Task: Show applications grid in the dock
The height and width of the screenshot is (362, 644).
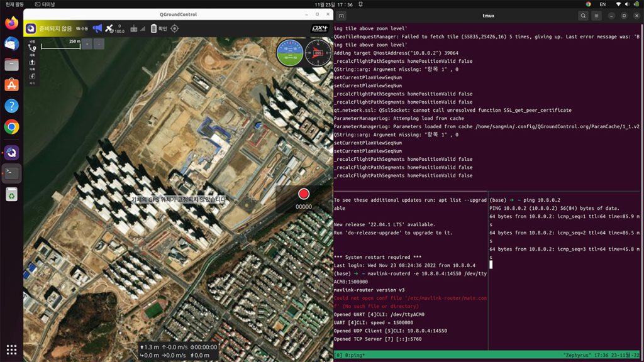Action: point(11,349)
